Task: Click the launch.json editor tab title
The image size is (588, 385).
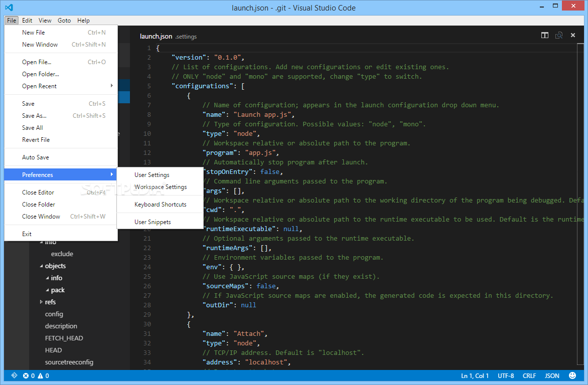Action: tap(156, 37)
